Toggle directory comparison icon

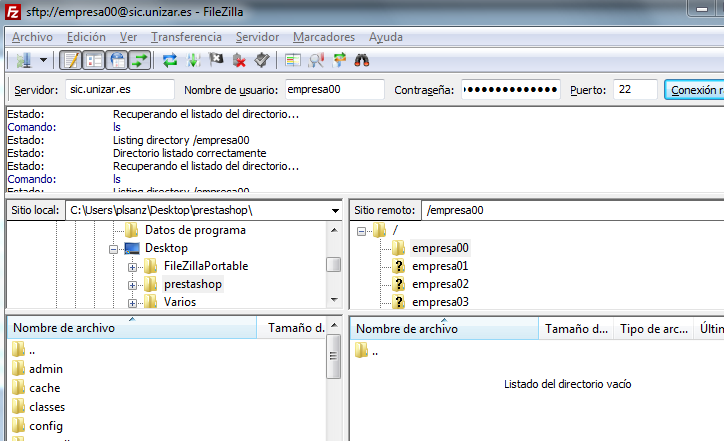[316, 60]
